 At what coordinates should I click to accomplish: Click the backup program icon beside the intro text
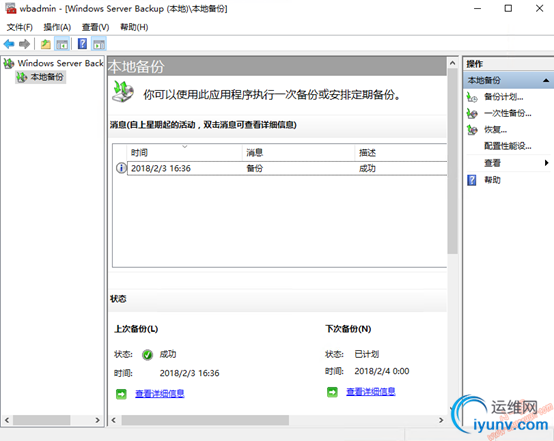tap(123, 91)
